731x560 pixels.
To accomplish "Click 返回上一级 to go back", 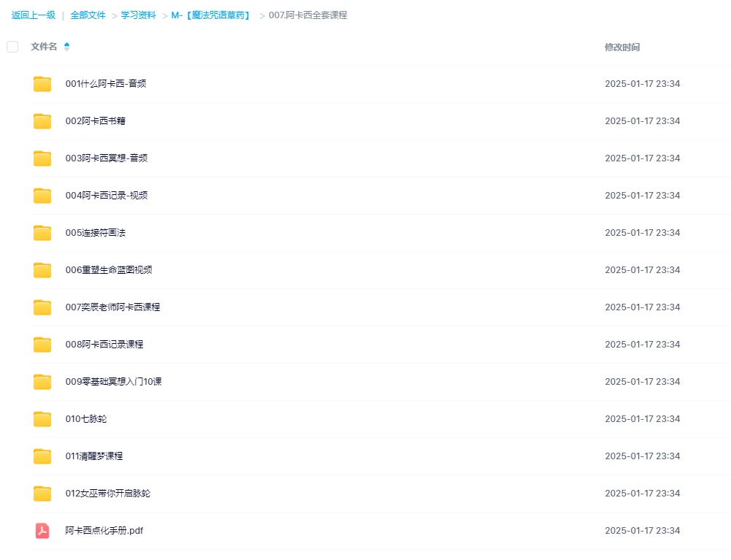I will [34, 15].
